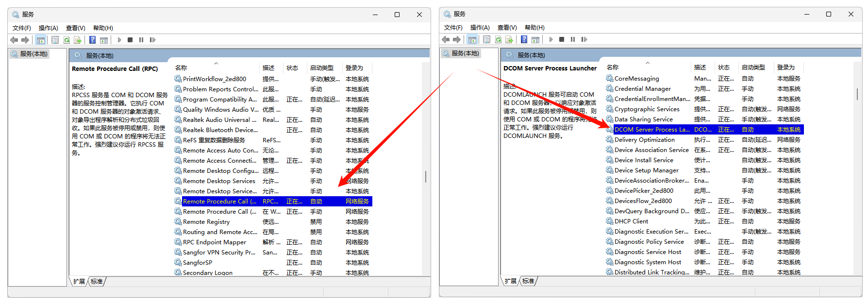Open 帮助(H) menu in the DCOM services window
The image size is (868, 305).
click(x=534, y=28)
